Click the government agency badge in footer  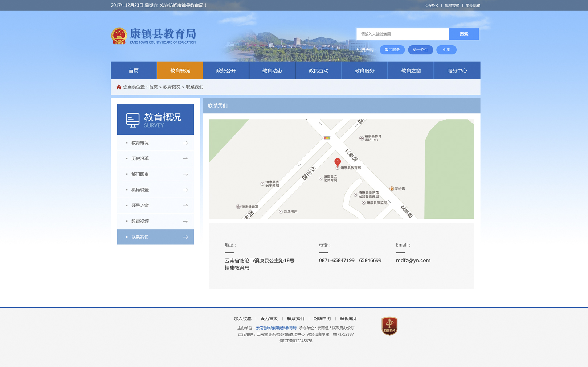click(389, 326)
